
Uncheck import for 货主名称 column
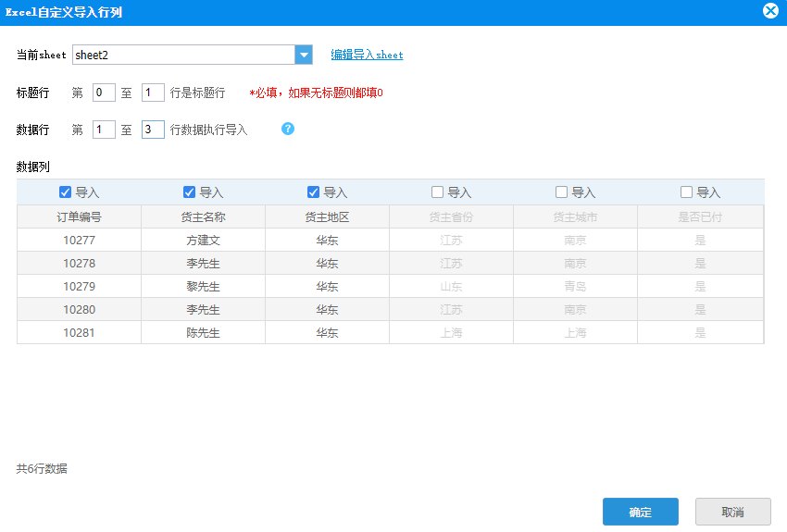[189, 192]
